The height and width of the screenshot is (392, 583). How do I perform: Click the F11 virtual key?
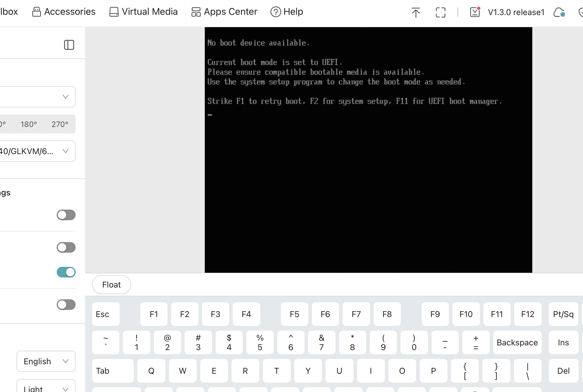[x=497, y=314]
